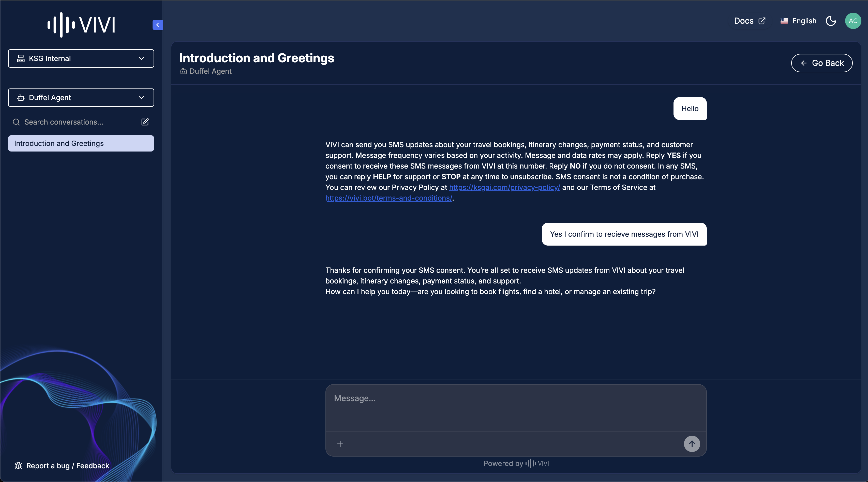Viewport: 868px width, 482px height.
Task: Click the Go Back button
Action: pyautogui.click(x=822, y=63)
